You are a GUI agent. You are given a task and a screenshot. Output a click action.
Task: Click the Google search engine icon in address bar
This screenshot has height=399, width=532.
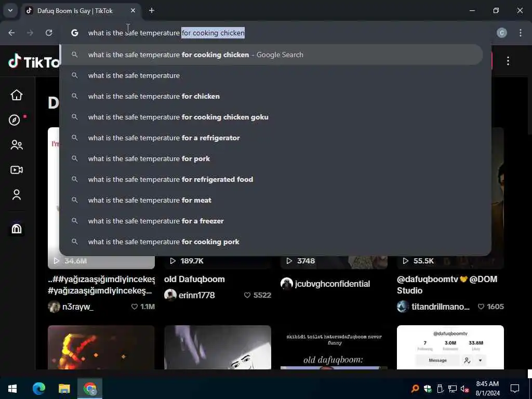click(x=75, y=33)
